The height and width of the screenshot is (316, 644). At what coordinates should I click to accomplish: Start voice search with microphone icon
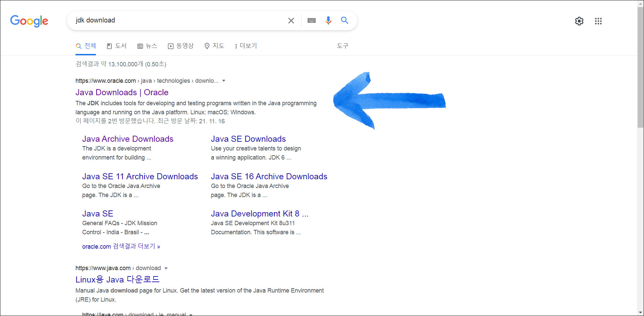tap(328, 20)
